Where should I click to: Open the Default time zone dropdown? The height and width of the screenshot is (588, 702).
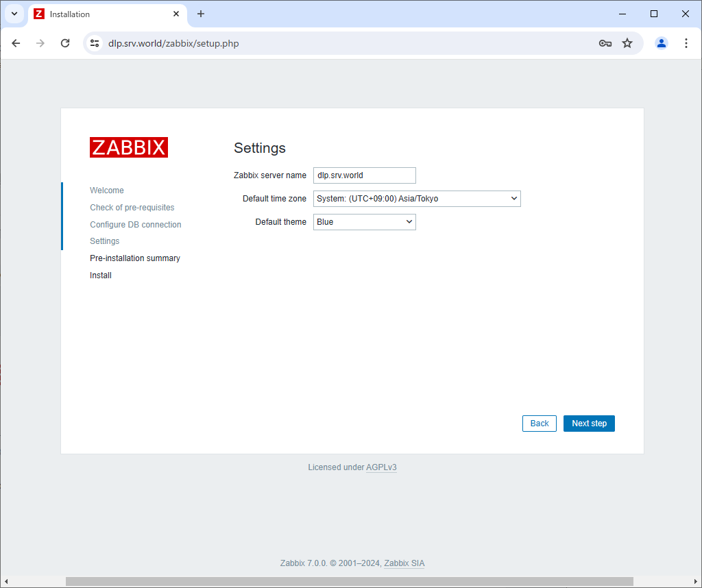point(417,199)
